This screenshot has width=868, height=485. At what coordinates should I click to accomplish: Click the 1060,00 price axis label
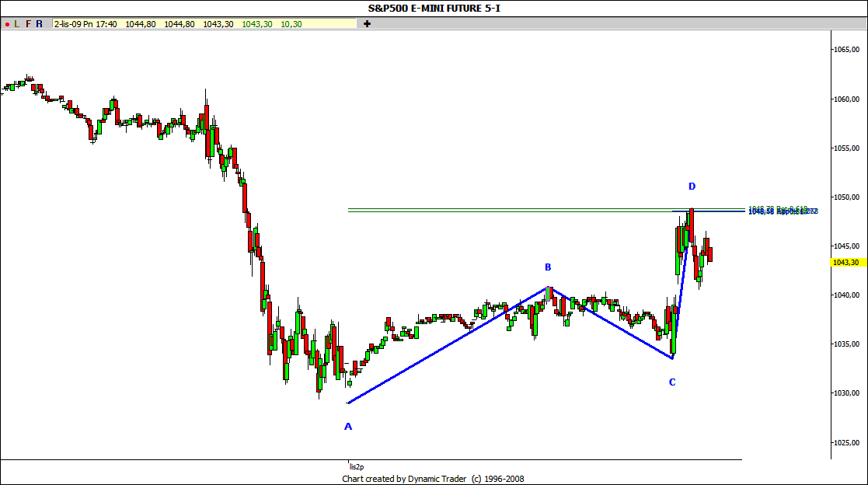pyautogui.click(x=846, y=99)
